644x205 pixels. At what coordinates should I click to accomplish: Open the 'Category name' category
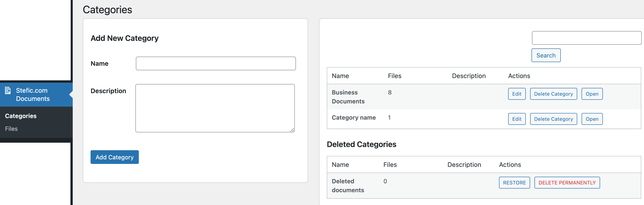592,119
